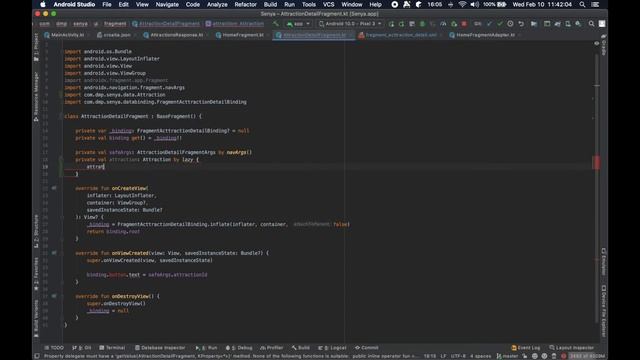Screen dimensions: 640x360
Task: Toggle the Run tool window at the bottom
Action: pyautogui.click(x=206, y=348)
